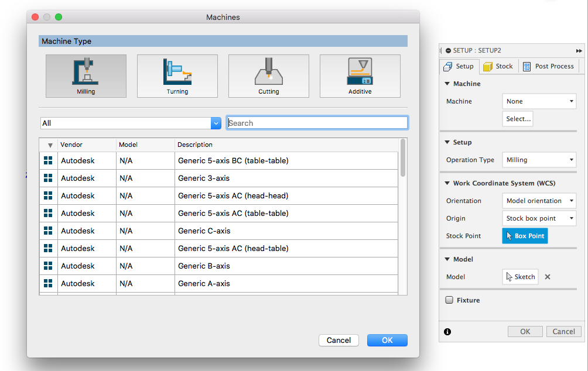
Task: Click N/A model in Generic A-axis row
Action: 126,283
